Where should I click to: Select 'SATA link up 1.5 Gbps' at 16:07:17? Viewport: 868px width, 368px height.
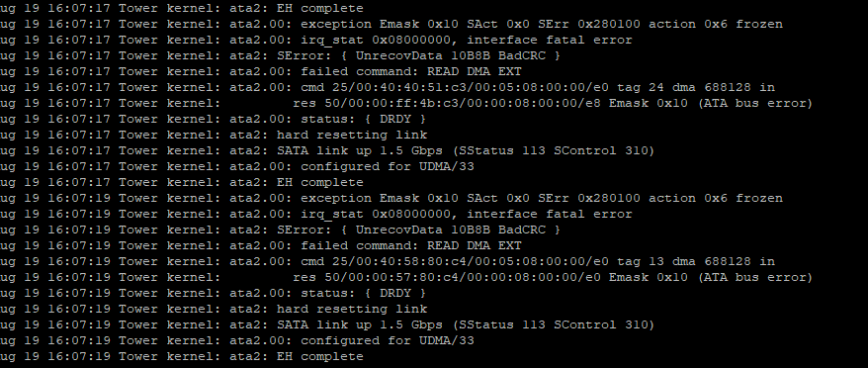click(x=359, y=150)
